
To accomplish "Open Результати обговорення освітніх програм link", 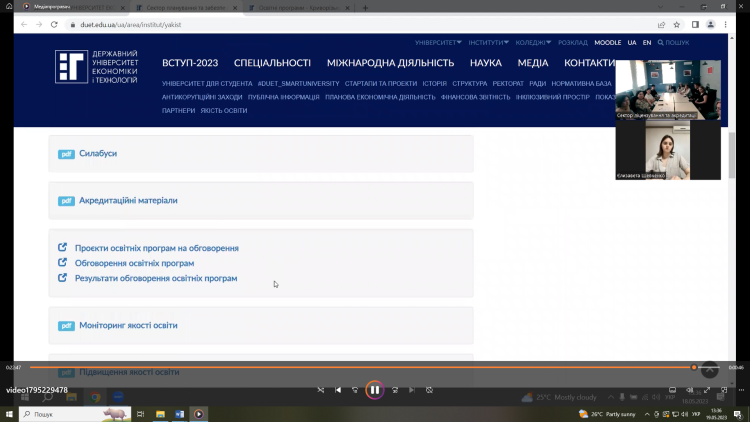I will click(x=156, y=278).
